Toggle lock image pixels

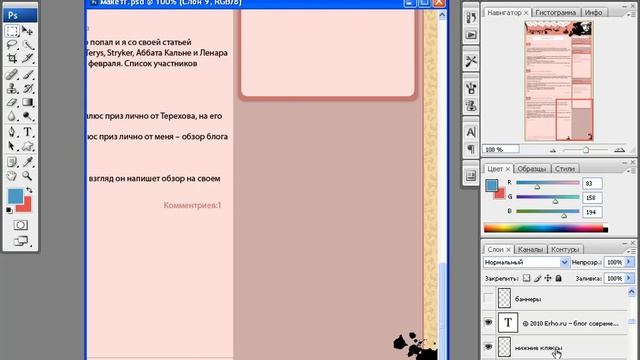point(538,278)
